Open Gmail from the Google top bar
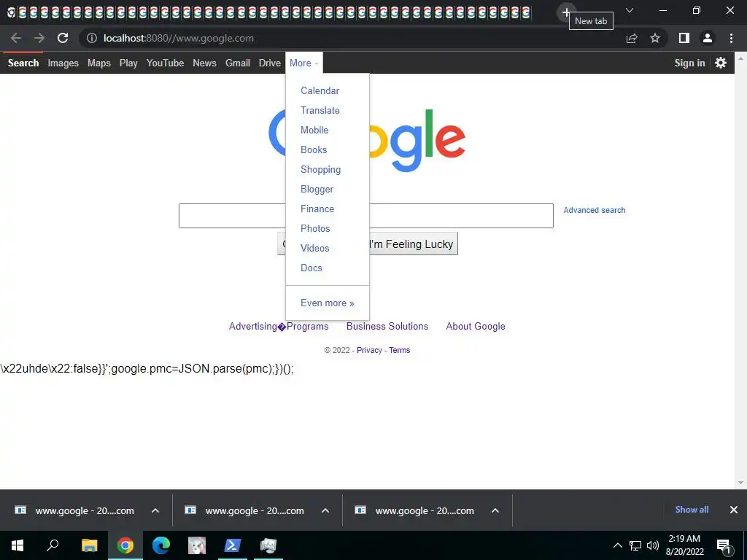This screenshot has width=747, height=560. click(x=238, y=63)
